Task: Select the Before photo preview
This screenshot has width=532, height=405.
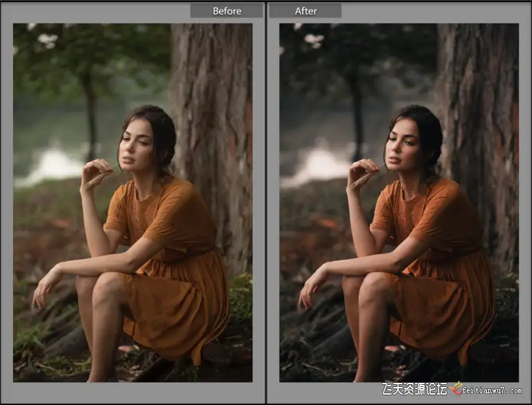Action: 133,202
